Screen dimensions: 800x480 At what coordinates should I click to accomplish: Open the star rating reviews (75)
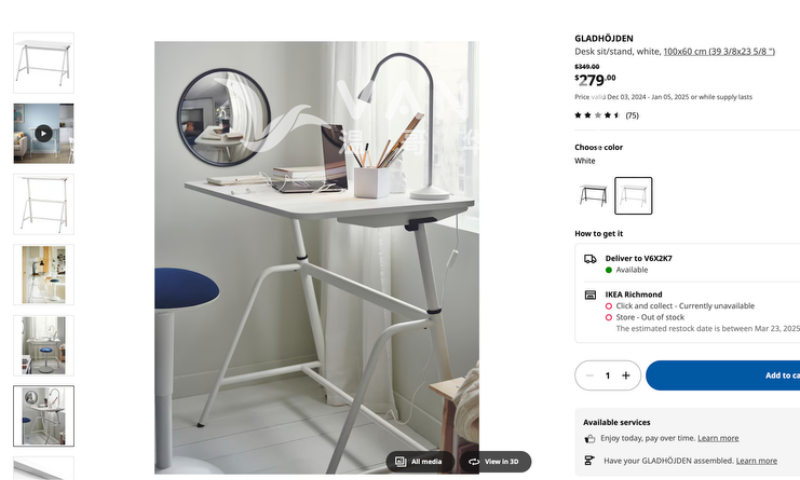click(607, 115)
